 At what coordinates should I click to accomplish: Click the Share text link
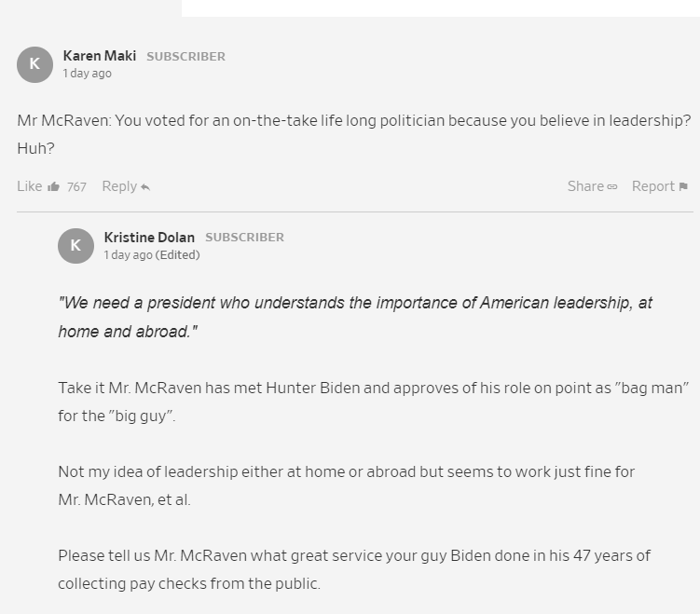coord(585,186)
